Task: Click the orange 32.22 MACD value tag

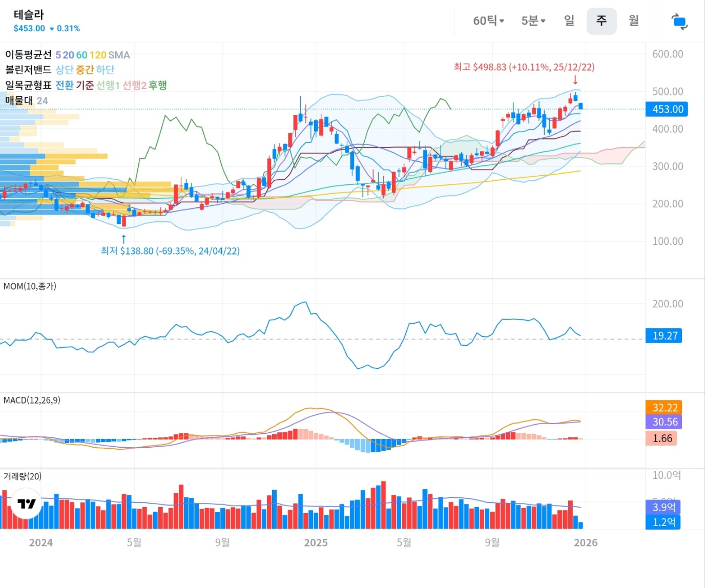Action: (665, 408)
